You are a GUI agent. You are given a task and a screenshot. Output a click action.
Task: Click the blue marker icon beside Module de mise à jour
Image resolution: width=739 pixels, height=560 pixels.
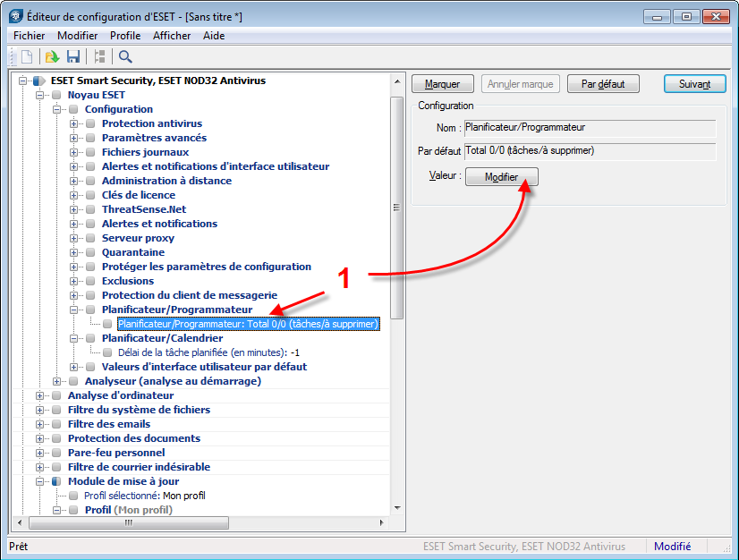[56, 481]
